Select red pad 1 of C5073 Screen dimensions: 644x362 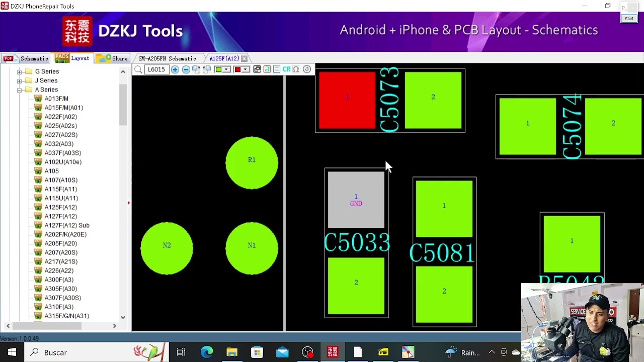(x=347, y=101)
